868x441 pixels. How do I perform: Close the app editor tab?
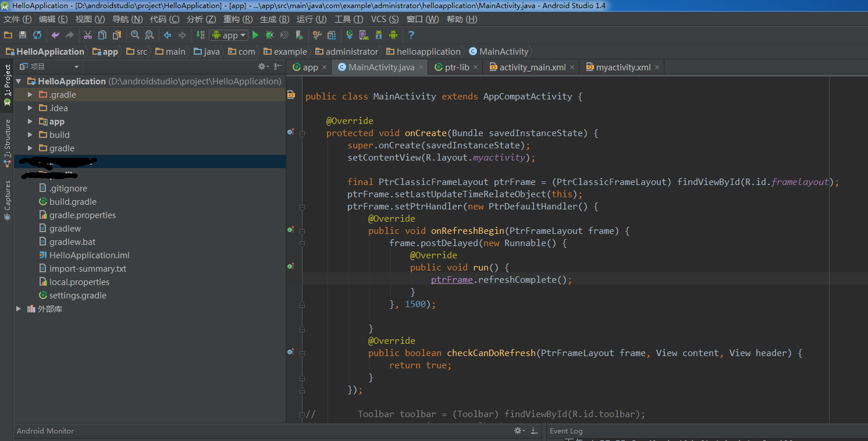point(325,67)
